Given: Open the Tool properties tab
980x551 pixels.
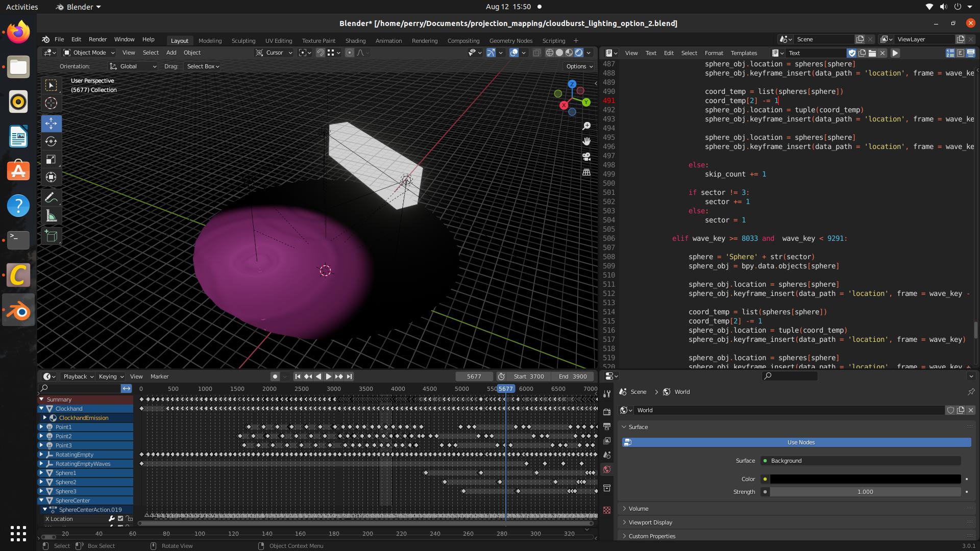Looking at the screenshot, I should (607, 394).
